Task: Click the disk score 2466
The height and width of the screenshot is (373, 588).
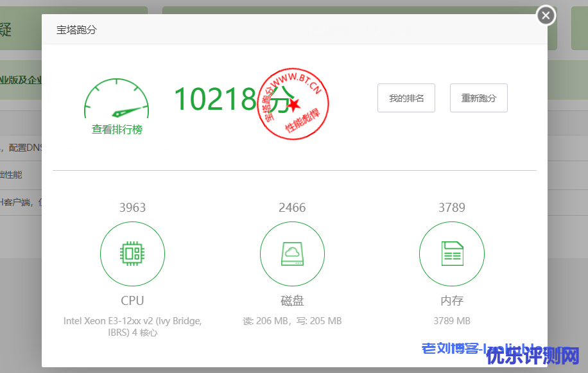Action: pyautogui.click(x=292, y=207)
